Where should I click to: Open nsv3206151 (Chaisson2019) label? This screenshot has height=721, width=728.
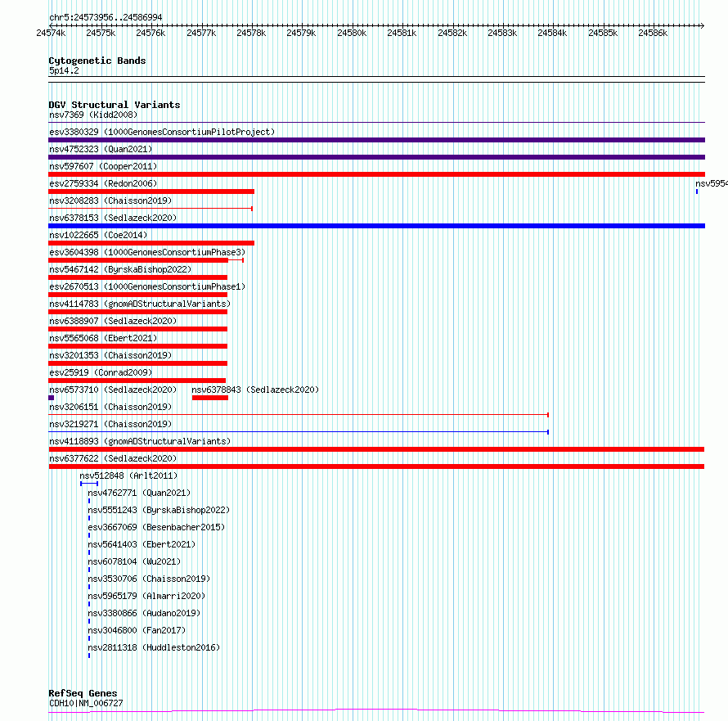coord(110,407)
